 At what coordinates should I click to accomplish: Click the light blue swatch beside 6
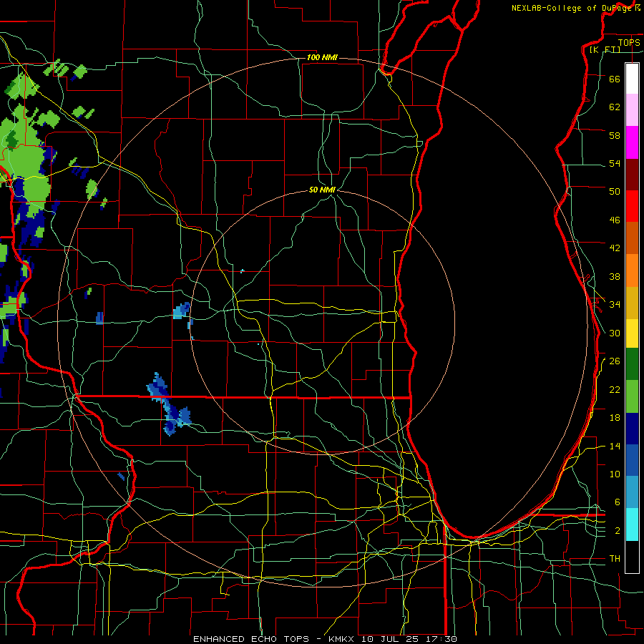coord(632,492)
